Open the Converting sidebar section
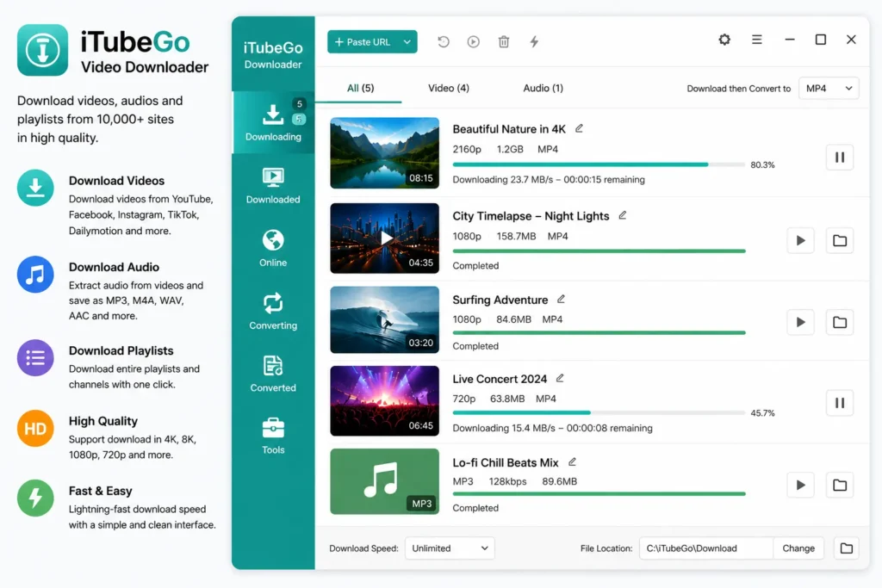Image resolution: width=882 pixels, height=588 pixels. pyautogui.click(x=273, y=312)
